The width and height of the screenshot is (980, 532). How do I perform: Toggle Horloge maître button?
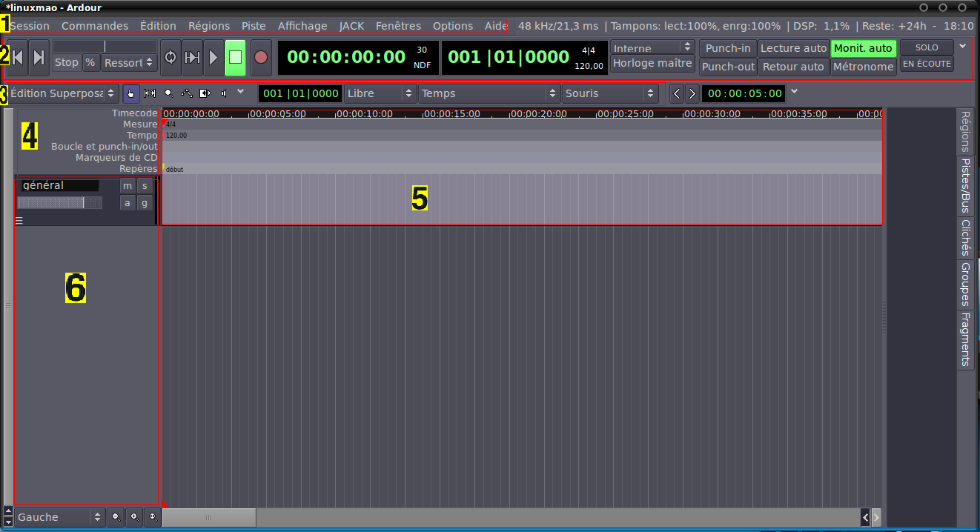click(652, 63)
